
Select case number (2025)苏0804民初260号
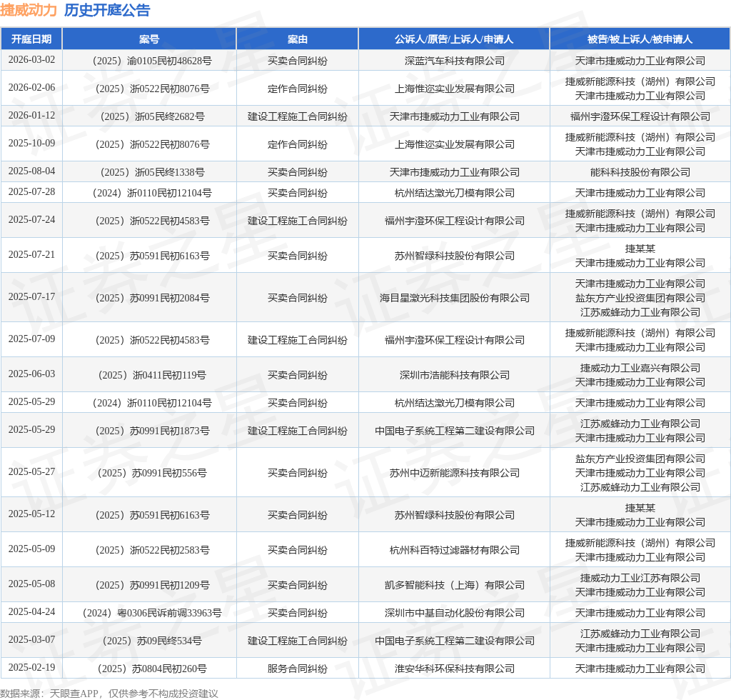(x=153, y=669)
